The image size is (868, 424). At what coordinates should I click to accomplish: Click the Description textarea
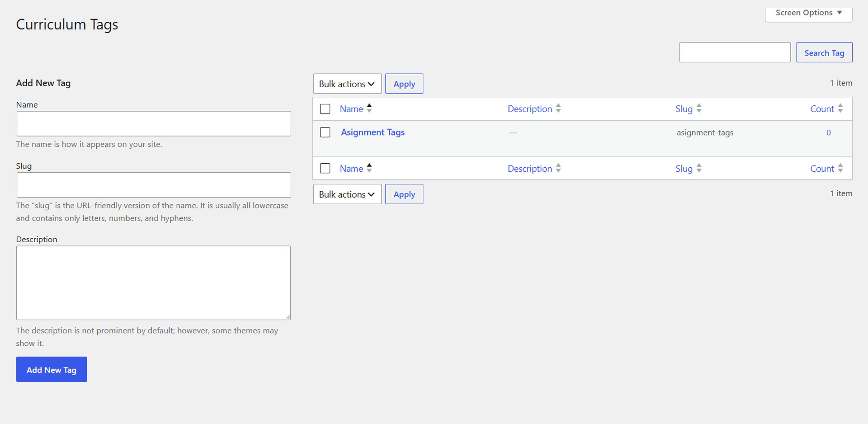coord(153,283)
